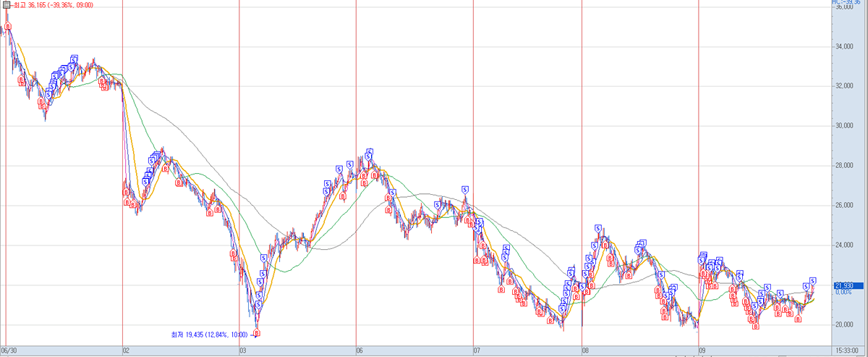Select the 07 date on time axis
The width and height of the screenshot is (868, 357).
pyautogui.click(x=477, y=349)
